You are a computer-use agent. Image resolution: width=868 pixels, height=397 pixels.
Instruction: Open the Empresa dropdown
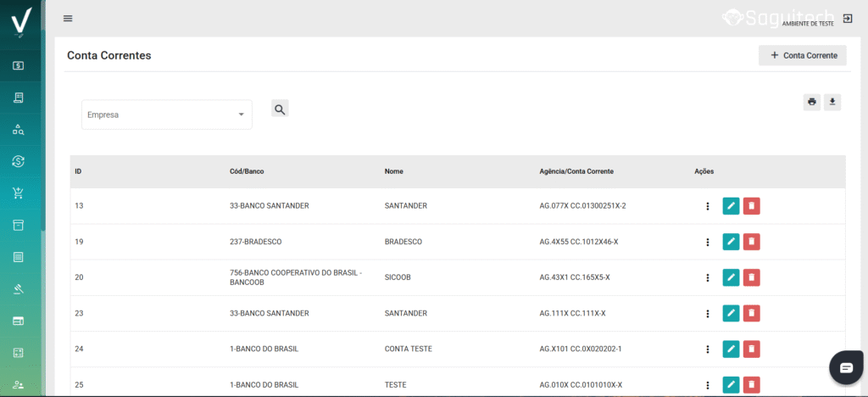[x=166, y=115]
